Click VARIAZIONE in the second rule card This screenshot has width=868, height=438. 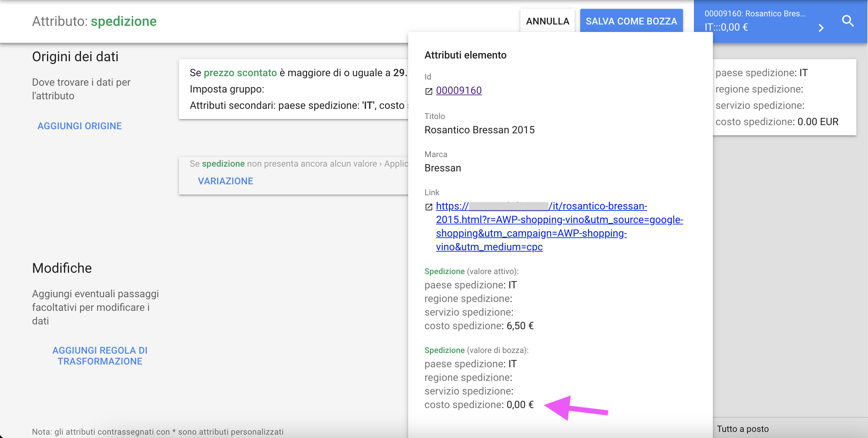pos(226,181)
